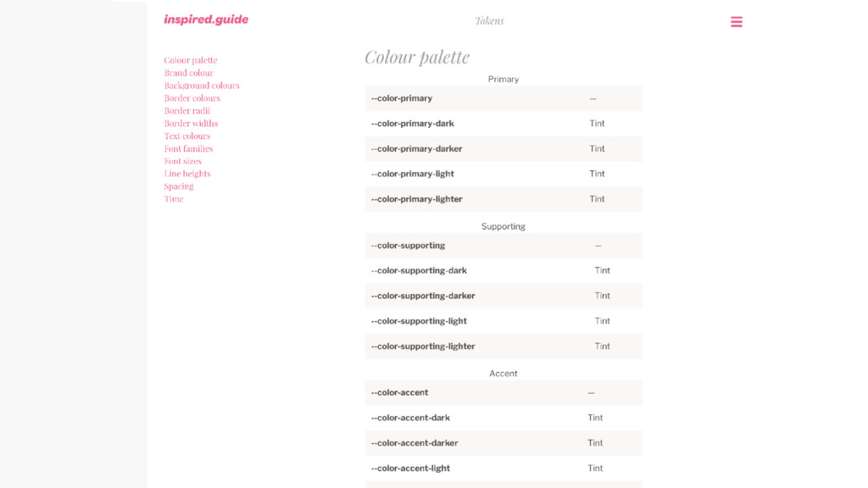Image resolution: width=868 pixels, height=488 pixels.
Task: Select the --color-accent-light Tint cell
Action: [595, 468]
